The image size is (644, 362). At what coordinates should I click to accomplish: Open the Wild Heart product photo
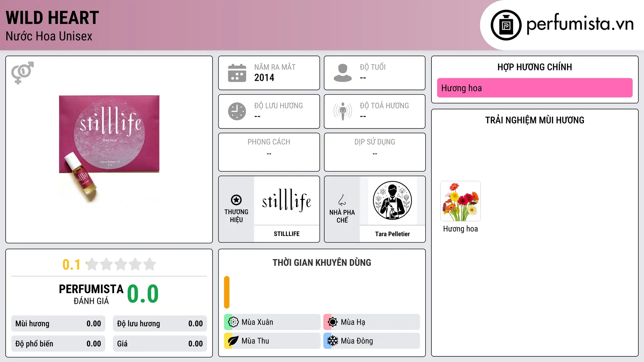109,149
